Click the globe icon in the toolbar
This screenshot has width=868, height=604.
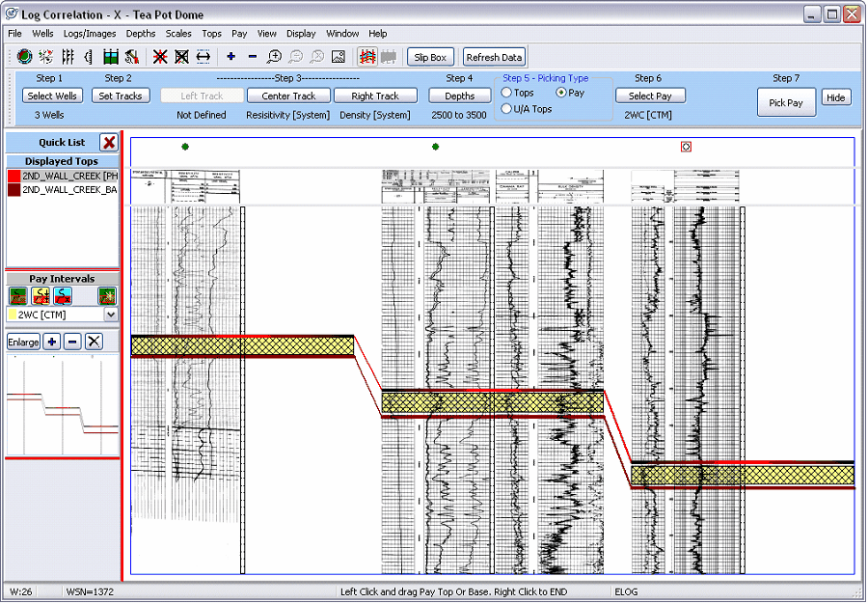pyautogui.click(x=24, y=57)
